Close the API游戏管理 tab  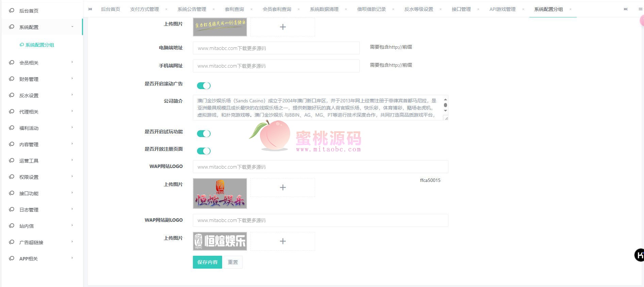(x=523, y=9)
